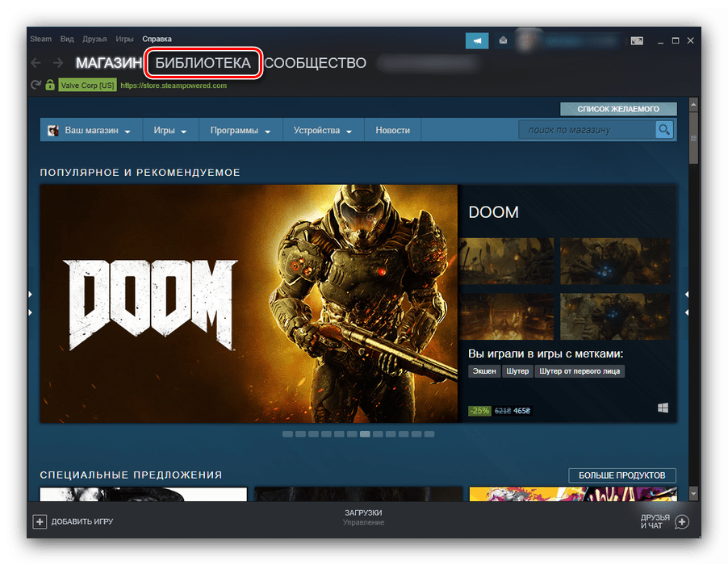The height and width of the screenshot is (565, 728).
Task: Click the СПИСОК ЖЕЛАЕМОГО button
Action: click(618, 109)
